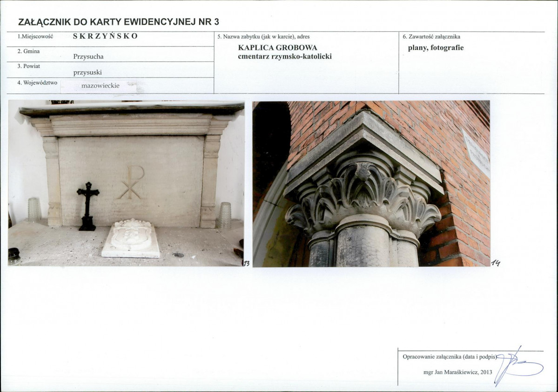Click the Przysucha gmina value
Viewport: 558px width, 392px height.
coord(88,57)
